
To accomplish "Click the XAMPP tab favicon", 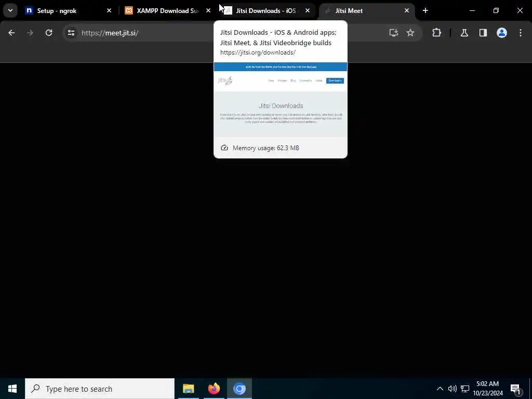I will (x=129, y=10).
